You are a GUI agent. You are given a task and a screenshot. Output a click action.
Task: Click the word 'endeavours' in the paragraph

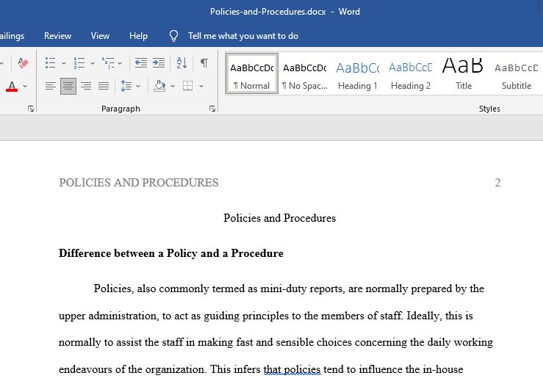point(85,369)
